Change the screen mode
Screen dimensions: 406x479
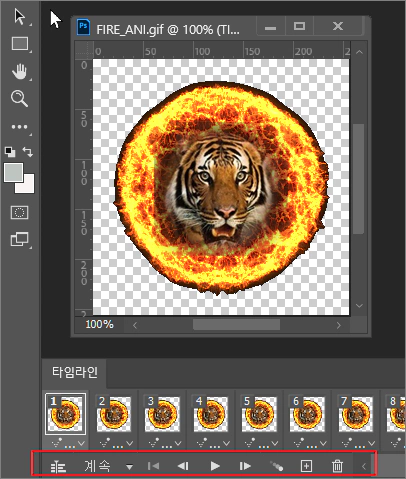[x=19, y=239]
